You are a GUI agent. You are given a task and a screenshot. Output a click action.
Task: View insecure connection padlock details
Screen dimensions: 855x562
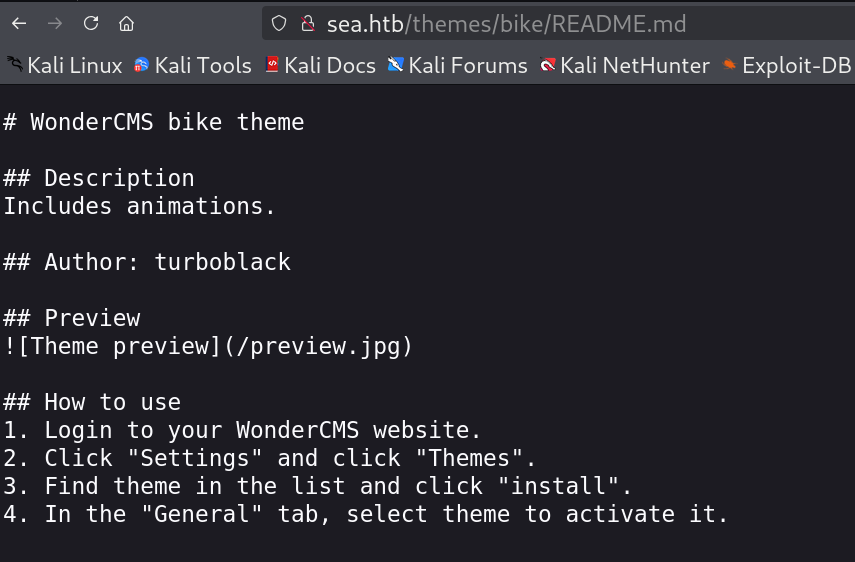[x=308, y=23]
